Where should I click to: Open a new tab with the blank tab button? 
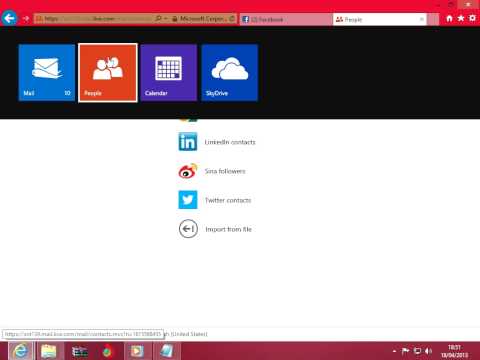(433, 19)
